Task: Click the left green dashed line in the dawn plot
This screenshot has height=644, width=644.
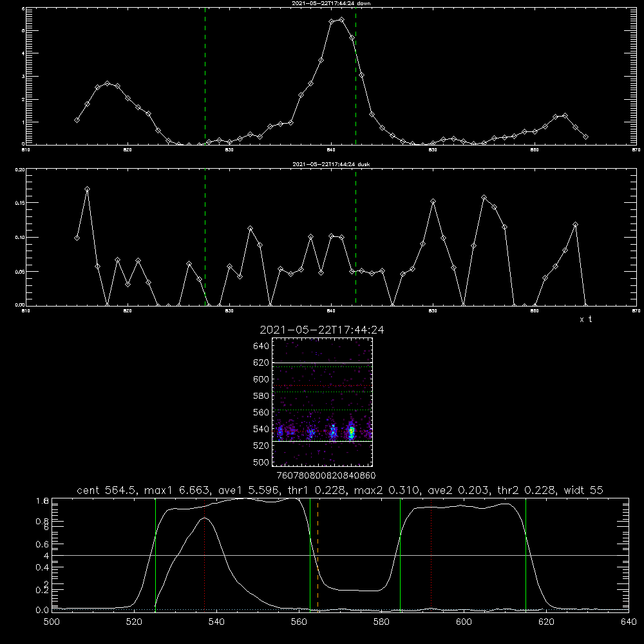Action: pos(205,76)
